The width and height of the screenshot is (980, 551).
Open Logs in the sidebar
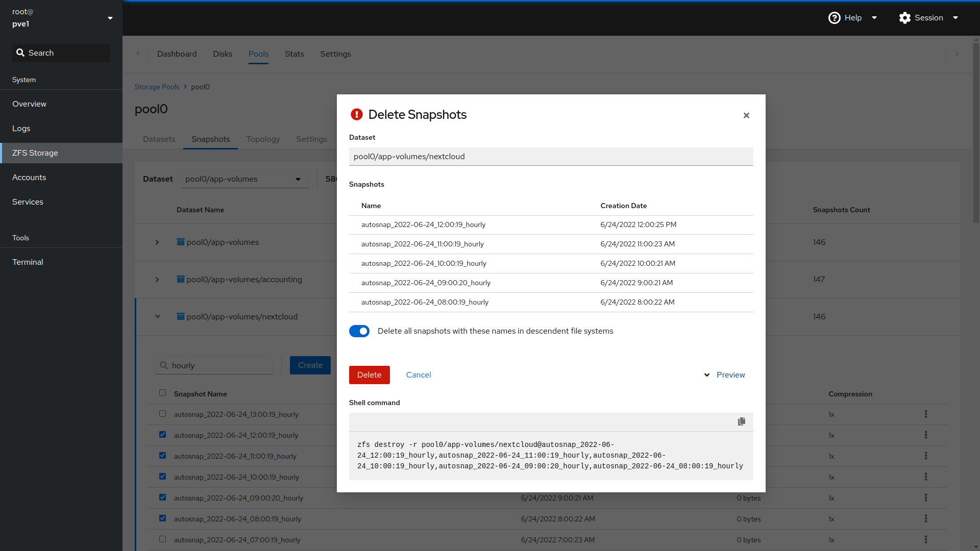point(61,129)
